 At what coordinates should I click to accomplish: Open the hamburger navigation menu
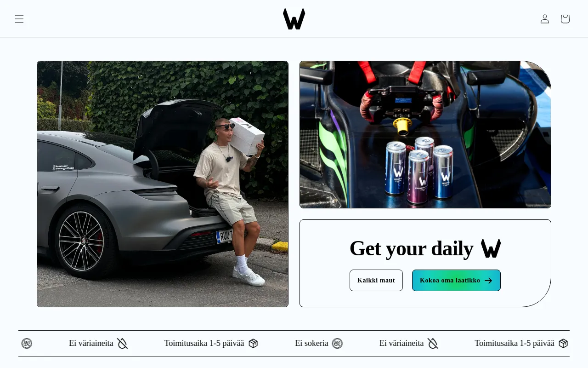click(x=19, y=19)
